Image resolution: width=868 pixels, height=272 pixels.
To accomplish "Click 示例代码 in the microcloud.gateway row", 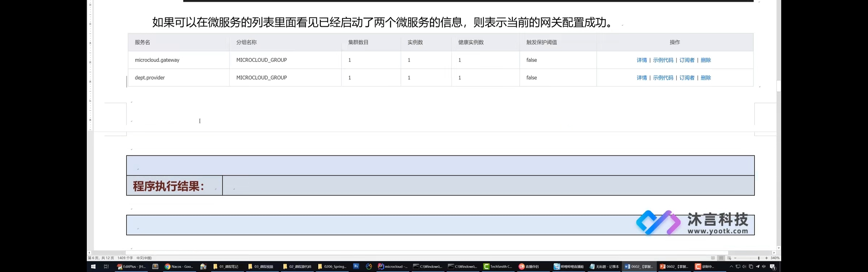I will coord(663,60).
